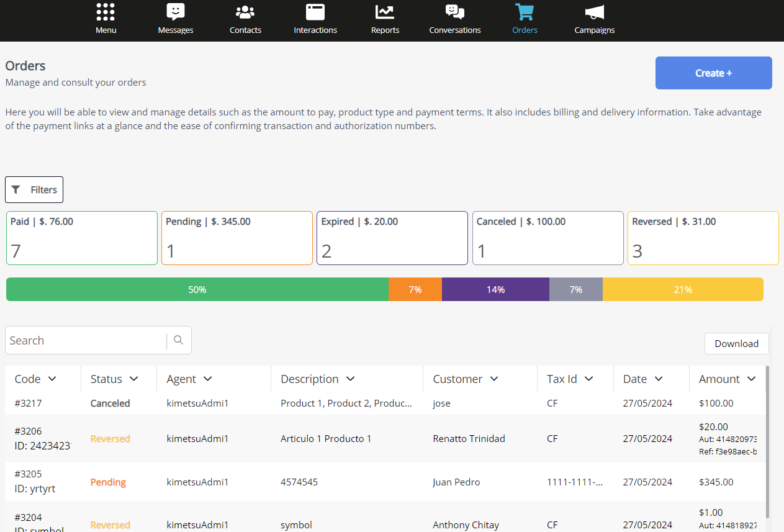The image size is (784, 532).
Task: Expand the Agent column chevron
Action: 208,379
